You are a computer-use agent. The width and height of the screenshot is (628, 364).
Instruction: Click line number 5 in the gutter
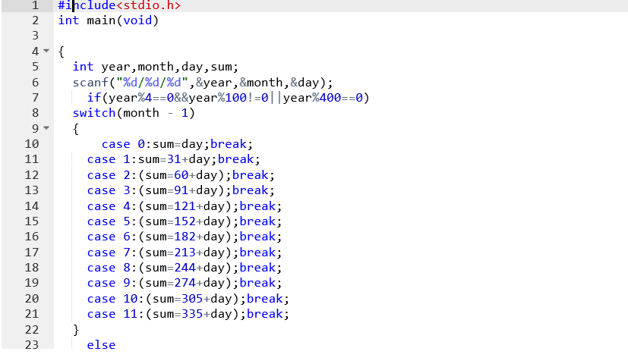tap(35, 67)
